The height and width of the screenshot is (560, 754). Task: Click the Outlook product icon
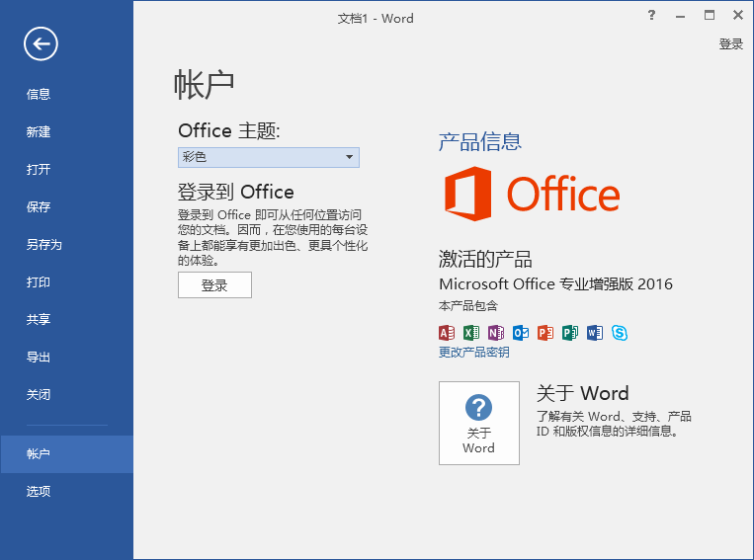tap(521, 333)
